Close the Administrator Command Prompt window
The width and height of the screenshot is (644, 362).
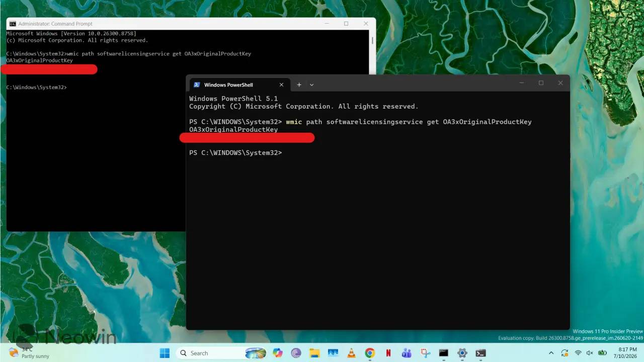pyautogui.click(x=366, y=24)
